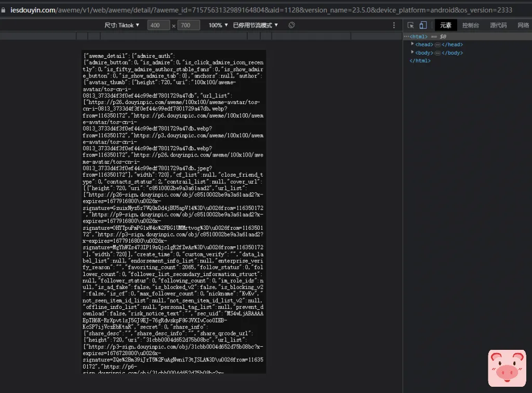Screen dimensions: 532x393
Task: Click the inspect element picker icon
Action: (410, 25)
